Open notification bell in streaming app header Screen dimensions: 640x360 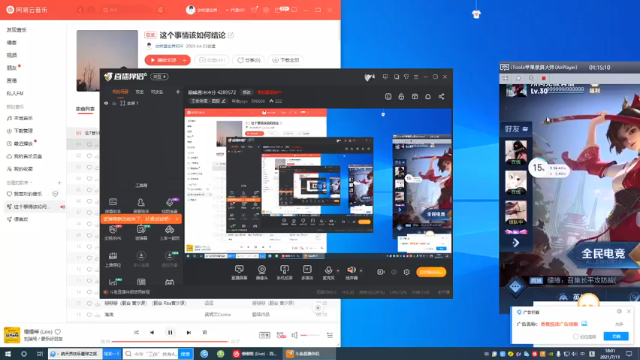point(428,97)
